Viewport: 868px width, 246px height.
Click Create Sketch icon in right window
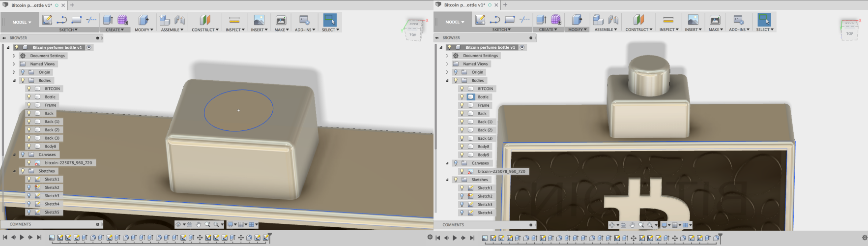tap(480, 20)
